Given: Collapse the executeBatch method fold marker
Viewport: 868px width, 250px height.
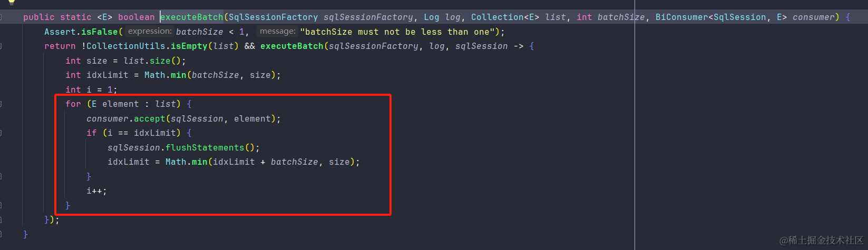Looking at the screenshot, I should click(x=1, y=17).
